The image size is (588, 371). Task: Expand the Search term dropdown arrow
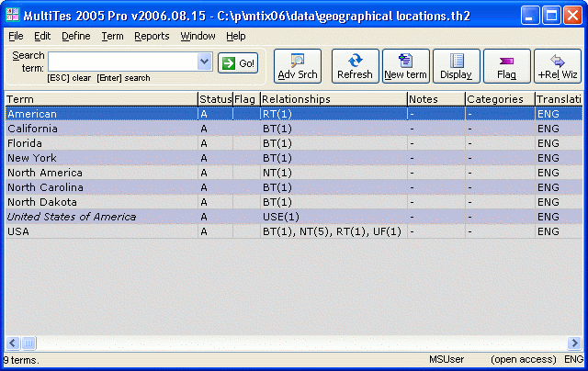pos(204,62)
